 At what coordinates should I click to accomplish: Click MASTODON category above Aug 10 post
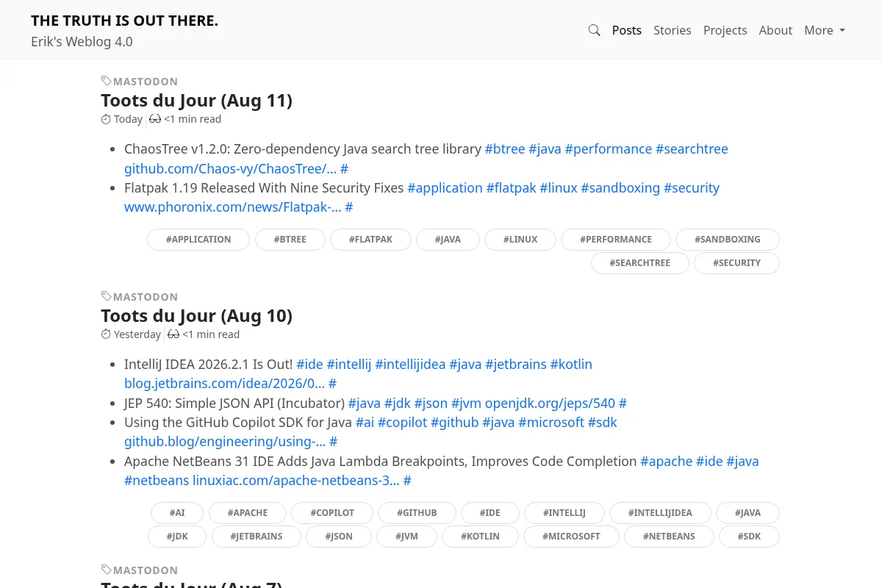pos(146,297)
